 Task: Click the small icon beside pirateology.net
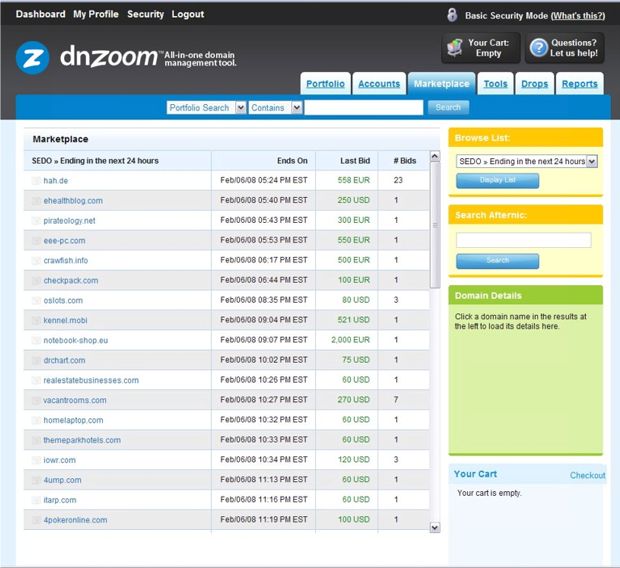36,221
